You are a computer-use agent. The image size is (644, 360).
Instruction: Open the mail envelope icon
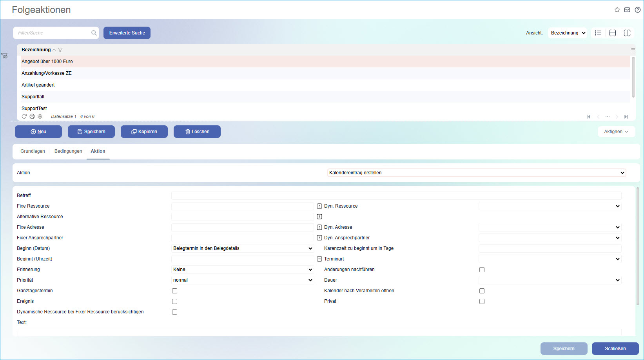pyautogui.click(x=627, y=10)
